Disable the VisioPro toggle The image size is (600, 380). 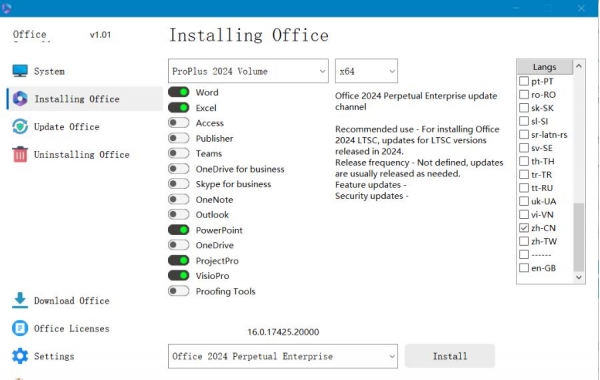pos(179,276)
